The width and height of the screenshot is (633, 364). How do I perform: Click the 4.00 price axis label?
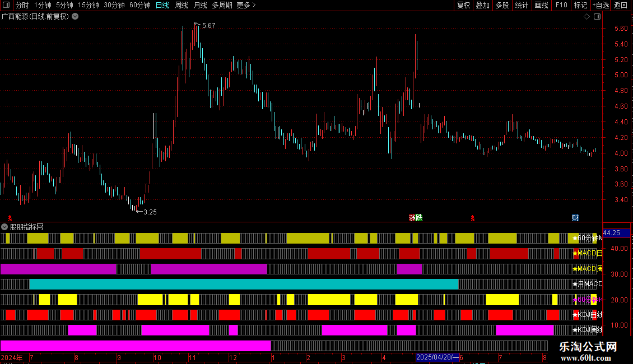621,153
